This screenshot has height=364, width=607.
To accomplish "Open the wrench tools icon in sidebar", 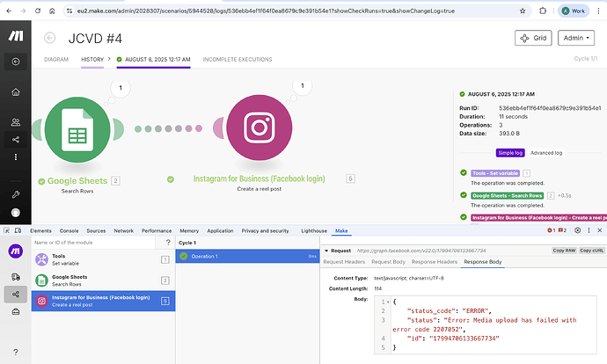I will pyautogui.click(x=16, y=194).
